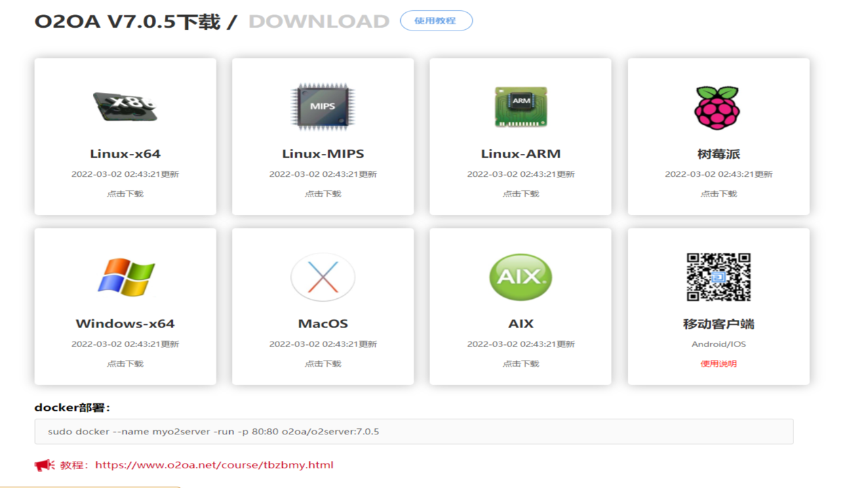
Task: Click the docker command text box
Action: click(414, 432)
